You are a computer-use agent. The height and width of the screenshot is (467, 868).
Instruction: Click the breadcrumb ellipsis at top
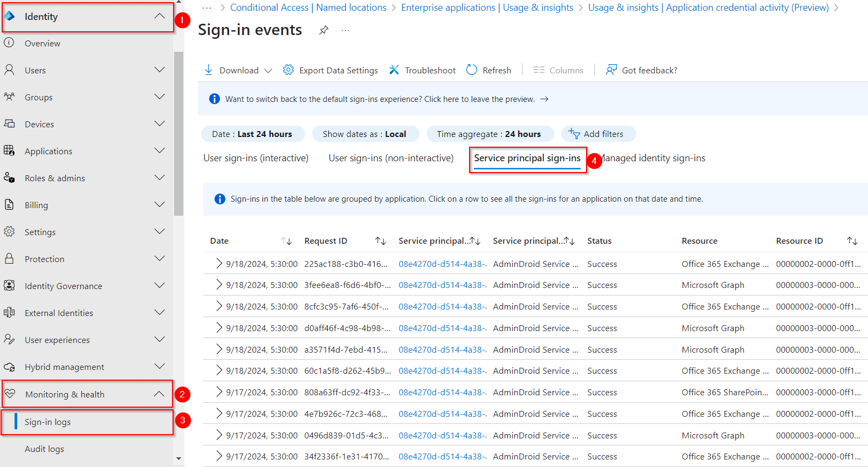tap(206, 8)
